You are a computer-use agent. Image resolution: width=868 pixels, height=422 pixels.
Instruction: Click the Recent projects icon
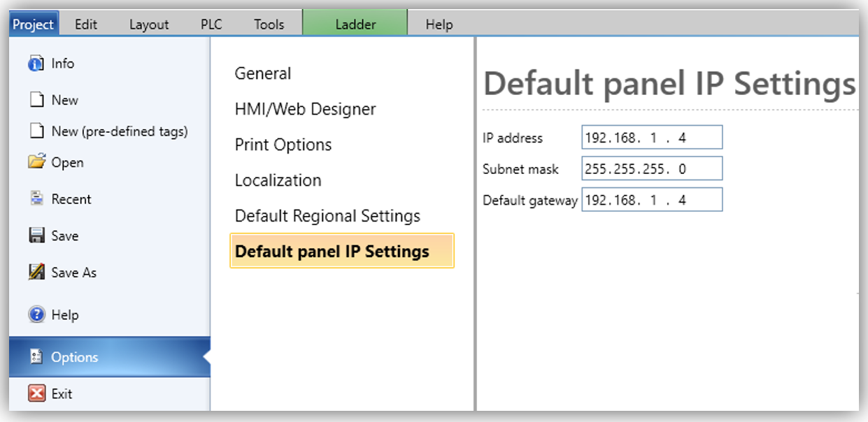click(36, 198)
